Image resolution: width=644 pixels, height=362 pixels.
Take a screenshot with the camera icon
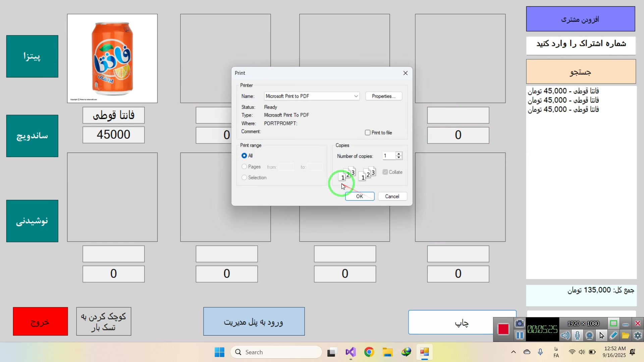coord(520,323)
